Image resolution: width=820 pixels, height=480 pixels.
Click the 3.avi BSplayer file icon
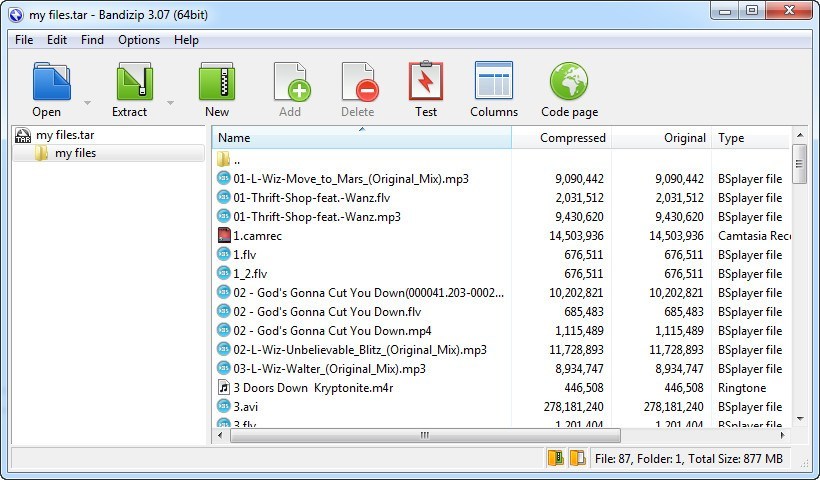(224, 406)
